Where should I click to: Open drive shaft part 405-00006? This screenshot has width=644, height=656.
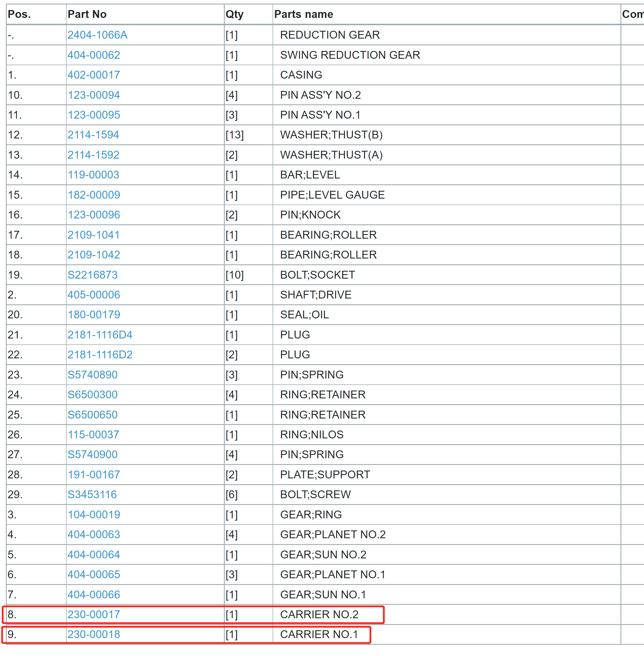tap(94, 295)
